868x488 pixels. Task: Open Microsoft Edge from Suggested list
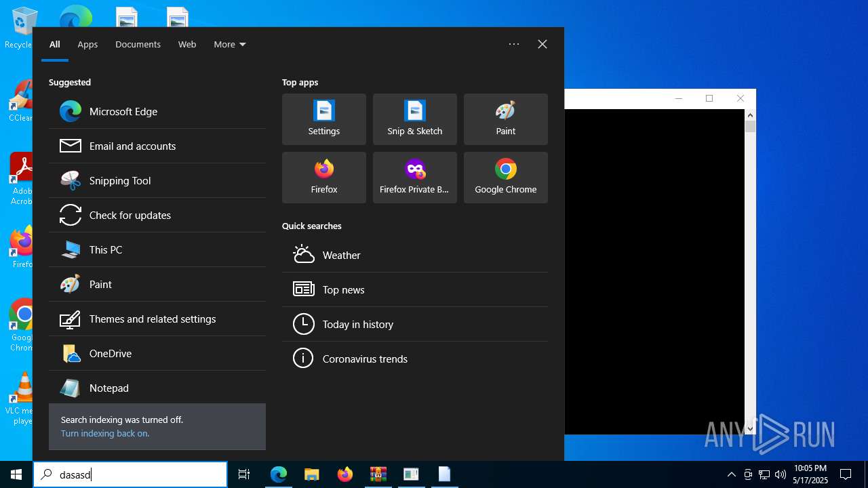point(157,111)
